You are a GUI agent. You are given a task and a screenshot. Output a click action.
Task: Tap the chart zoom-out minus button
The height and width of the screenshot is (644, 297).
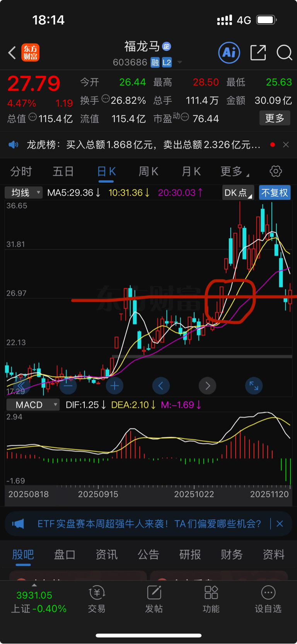pyautogui.click(x=68, y=386)
